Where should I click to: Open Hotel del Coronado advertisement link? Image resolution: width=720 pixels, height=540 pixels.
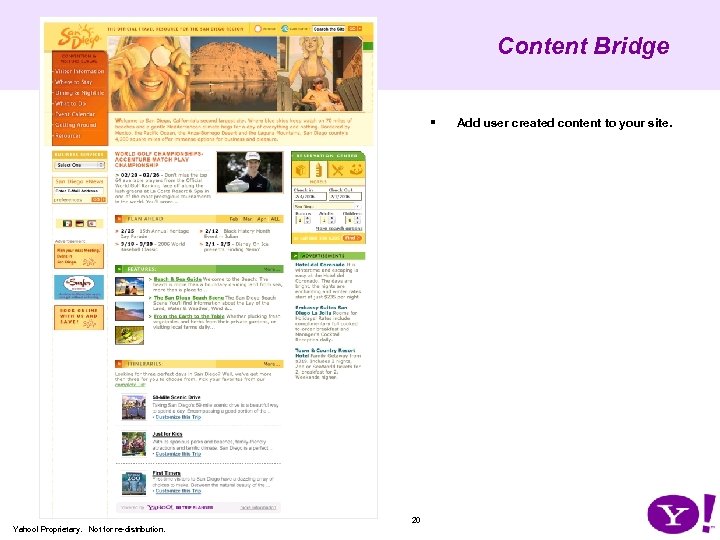pyautogui.click(x=320, y=265)
